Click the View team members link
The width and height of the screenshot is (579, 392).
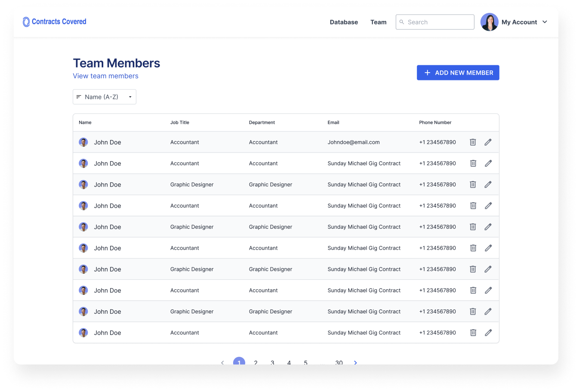coord(105,76)
